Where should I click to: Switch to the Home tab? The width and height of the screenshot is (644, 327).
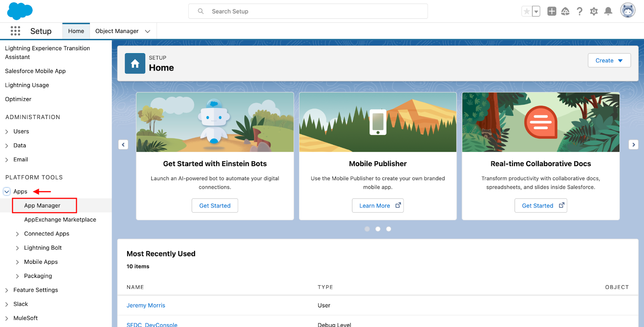click(76, 31)
